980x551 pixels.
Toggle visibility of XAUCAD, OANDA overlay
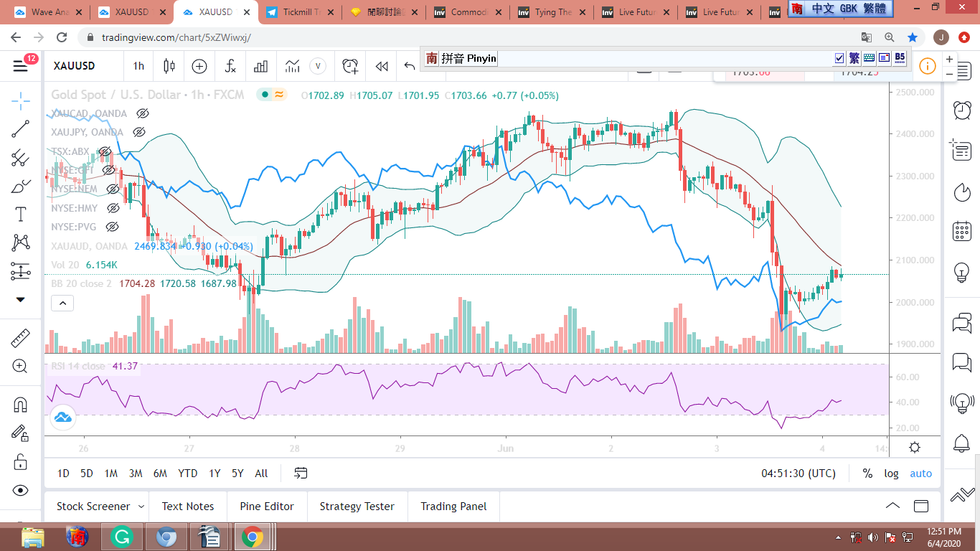[143, 113]
